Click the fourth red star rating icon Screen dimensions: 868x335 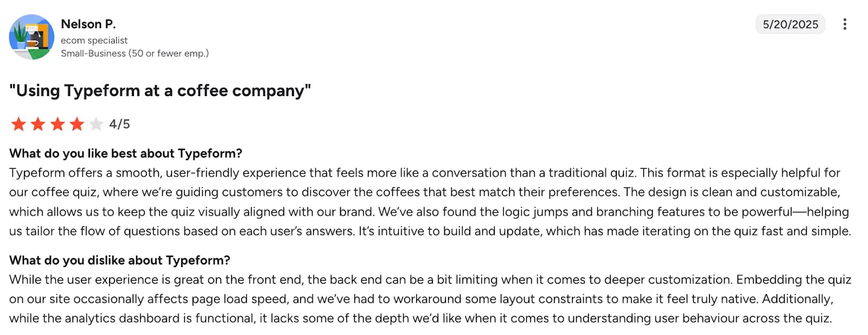pyautogui.click(x=76, y=124)
